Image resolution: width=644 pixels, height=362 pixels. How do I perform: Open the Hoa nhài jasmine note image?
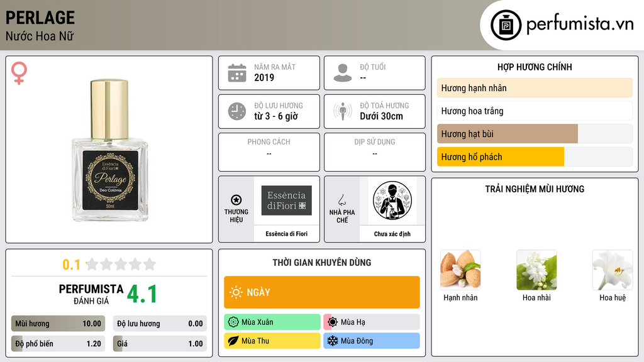(x=536, y=270)
